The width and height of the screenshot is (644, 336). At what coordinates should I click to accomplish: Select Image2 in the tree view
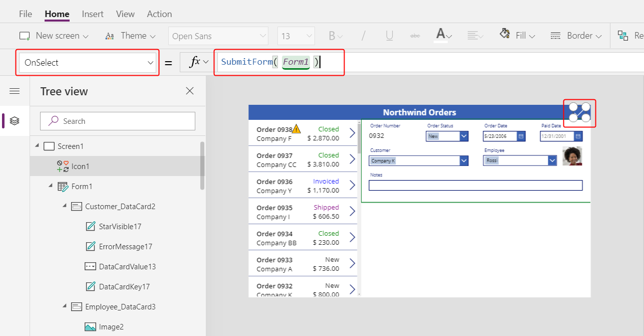click(x=111, y=326)
